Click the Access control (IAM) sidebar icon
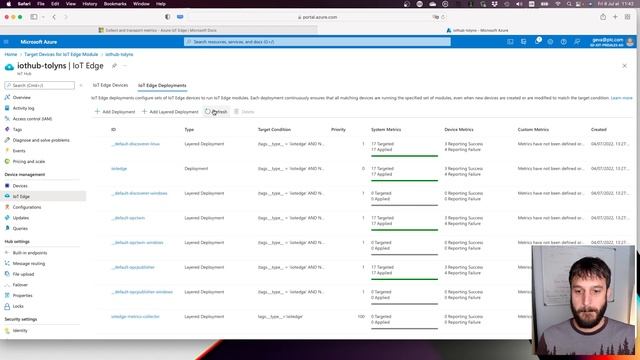Image resolution: width=640 pixels, height=360 pixels. pos(7,118)
